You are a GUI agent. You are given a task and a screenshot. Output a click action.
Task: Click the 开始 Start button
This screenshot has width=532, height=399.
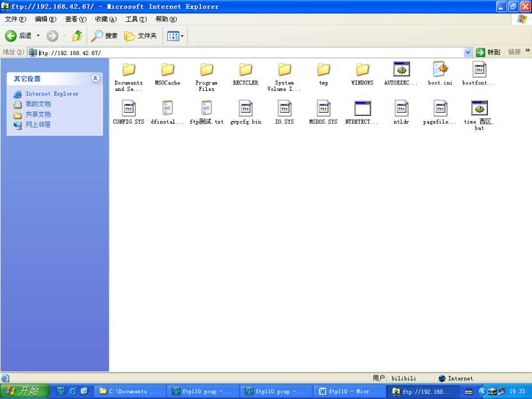pyautogui.click(x=24, y=391)
